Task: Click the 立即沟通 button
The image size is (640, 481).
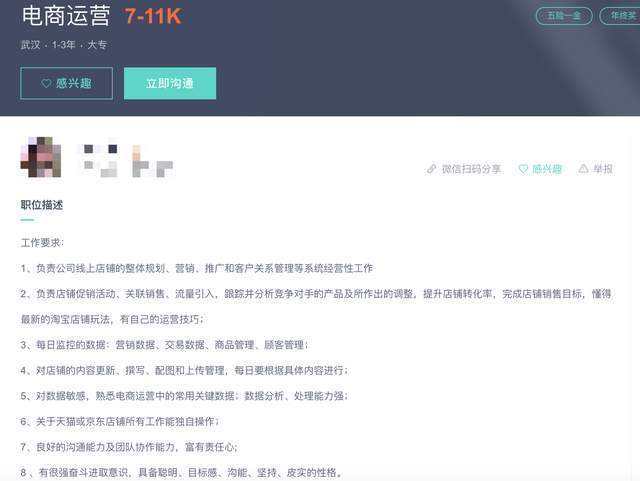Action: [170, 83]
